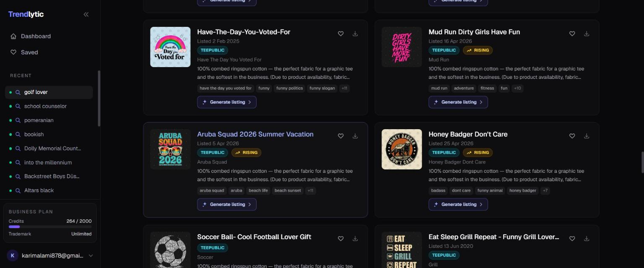Collapse the sidebar with the double chevron icon
The image size is (644, 268).
tap(86, 14)
